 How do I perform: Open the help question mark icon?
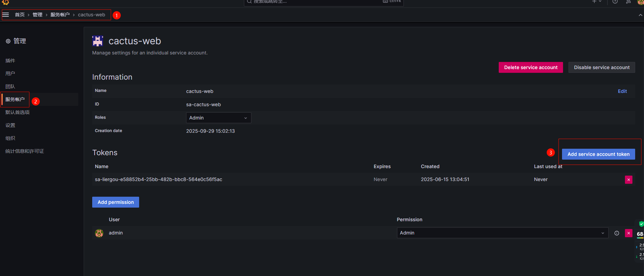point(615,2)
